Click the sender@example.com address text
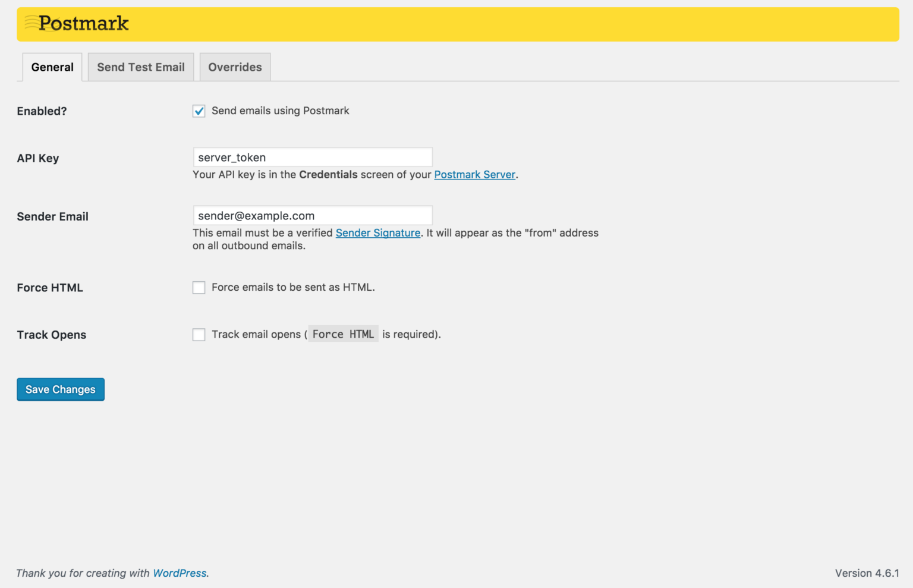Viewport: 913px width, 588px height. click(x=254, y=216)
